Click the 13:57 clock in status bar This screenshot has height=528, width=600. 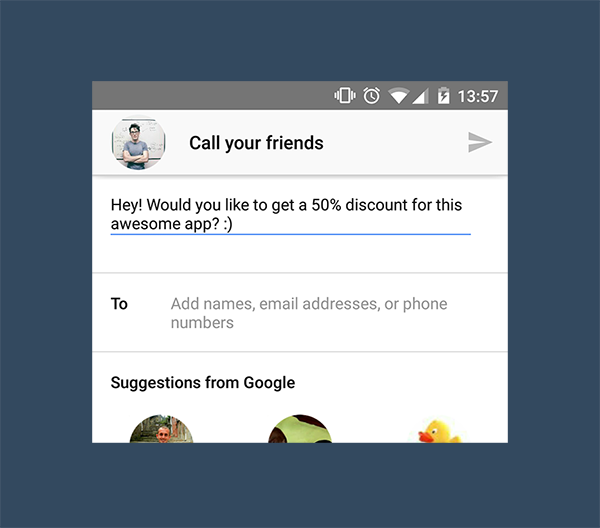[477, 97]
